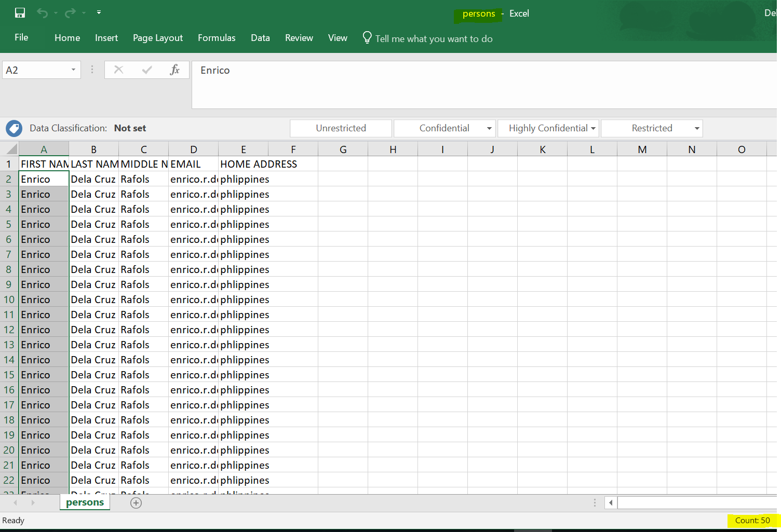
Task: Click the Enter checkmark formula bar icon
Action: tap(147, 70)
